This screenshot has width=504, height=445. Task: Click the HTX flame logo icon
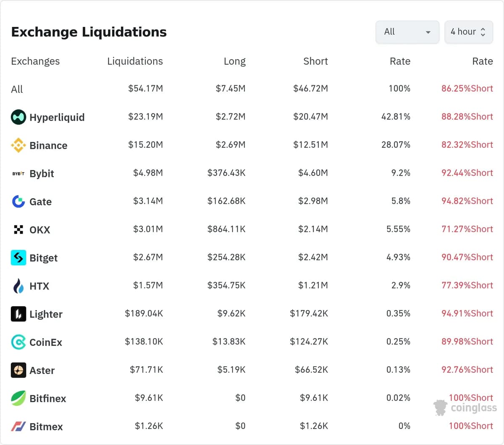tap(18, 286)
